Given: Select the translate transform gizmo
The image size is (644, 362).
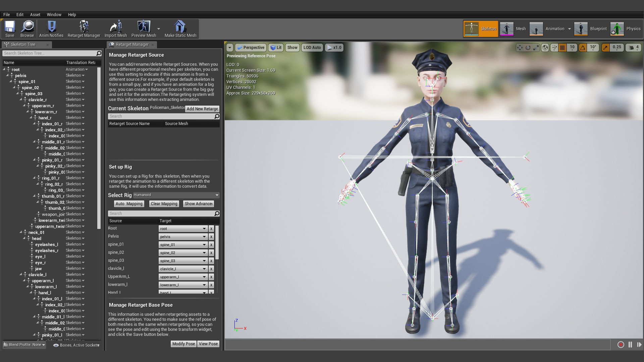Looking at the screenshot, I should [520, 48].
